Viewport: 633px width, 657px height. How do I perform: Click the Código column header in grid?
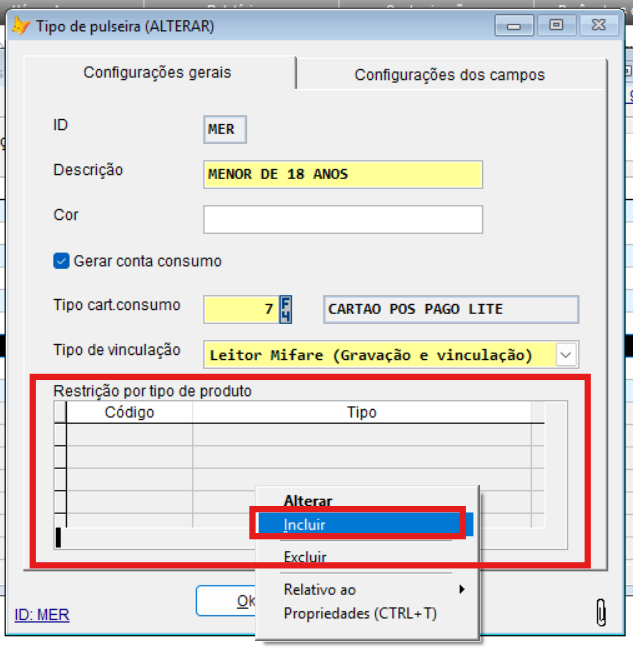point(129,412)
